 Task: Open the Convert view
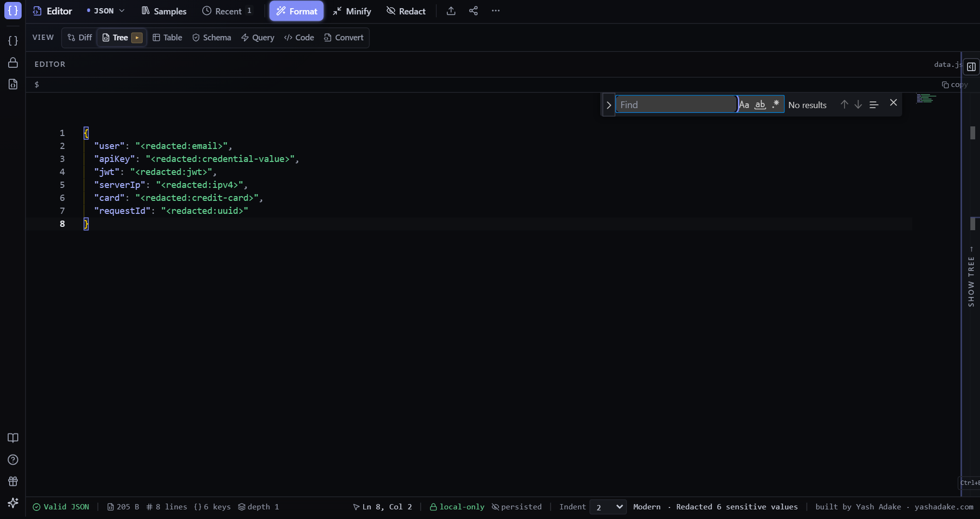click(344, 37)
